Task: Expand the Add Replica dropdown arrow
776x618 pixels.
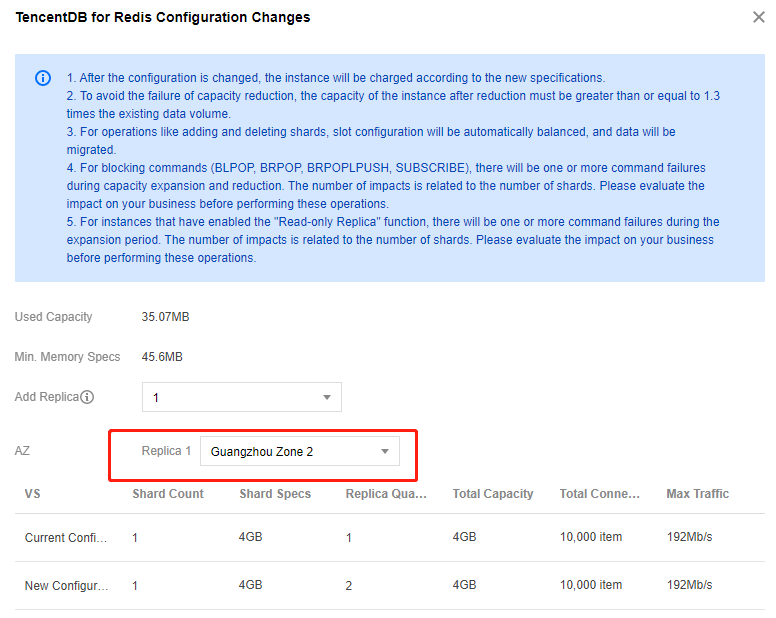Action: [x=327, y=397]
